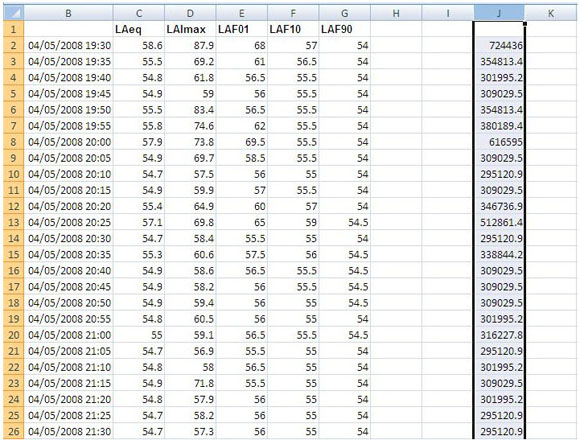Select the LAF10 header cell
Screen dimensions: 580x440
coord(293,29)
